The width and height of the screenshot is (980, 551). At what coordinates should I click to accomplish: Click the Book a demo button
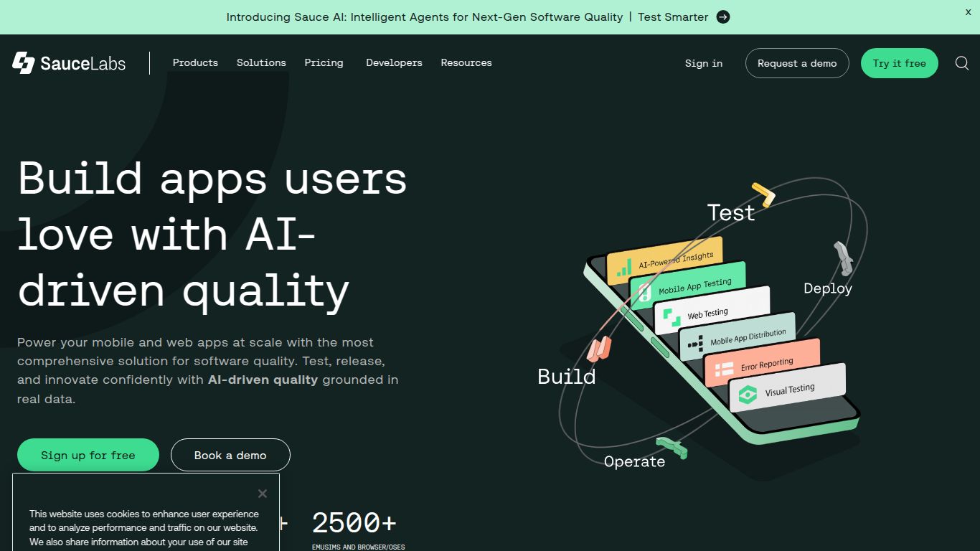(230, 455)
